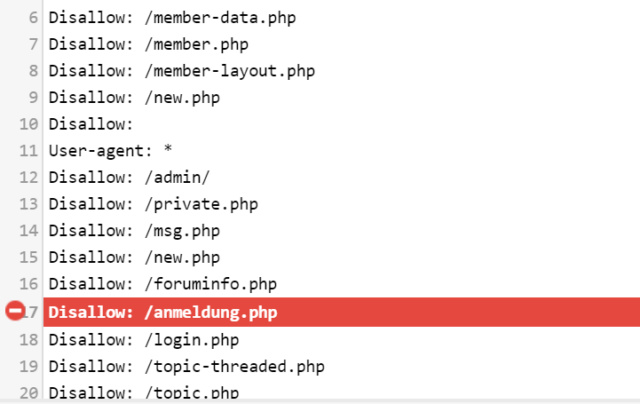Click the Disallow: /login.php line
The height and width of the screenshot is (404, 640).
pyautogui.click(x=144, y=340)
